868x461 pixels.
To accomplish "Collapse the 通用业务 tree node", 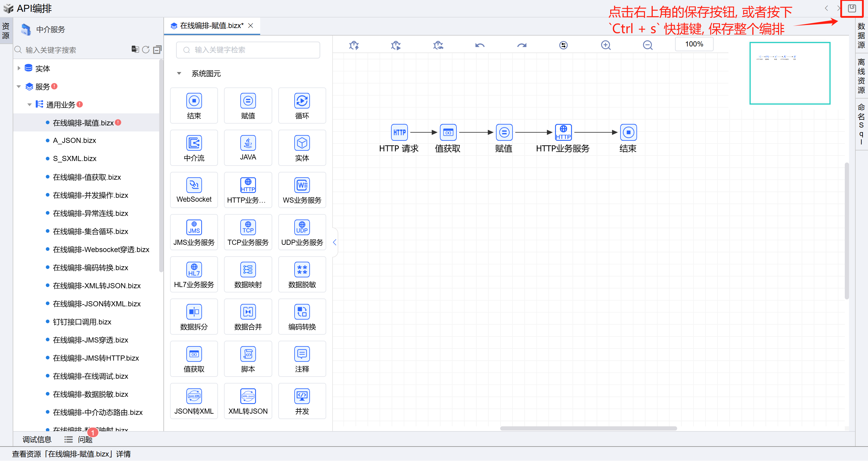I will [29, 105].
